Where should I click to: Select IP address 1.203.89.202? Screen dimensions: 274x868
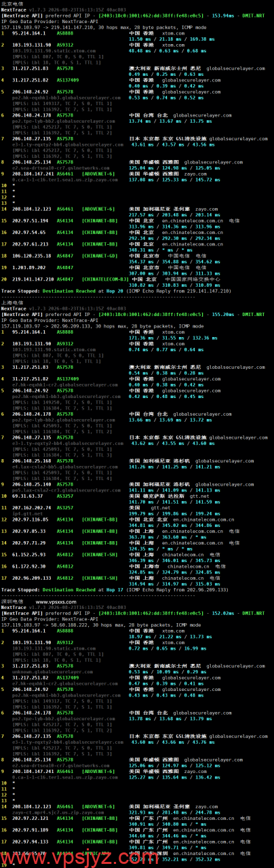click(x=31, y=267)
